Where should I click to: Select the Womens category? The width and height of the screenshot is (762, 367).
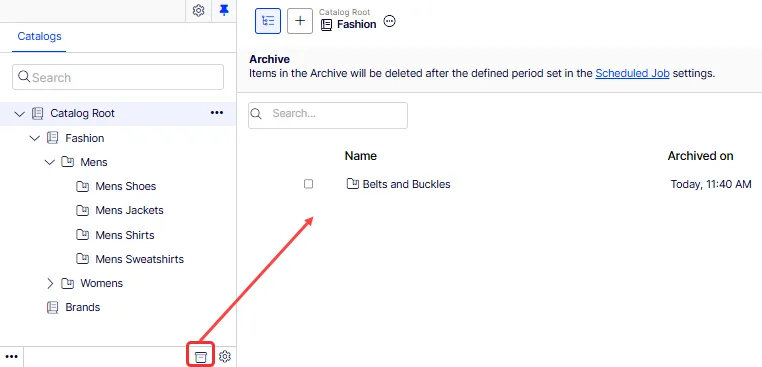click(x=102, y=283)
